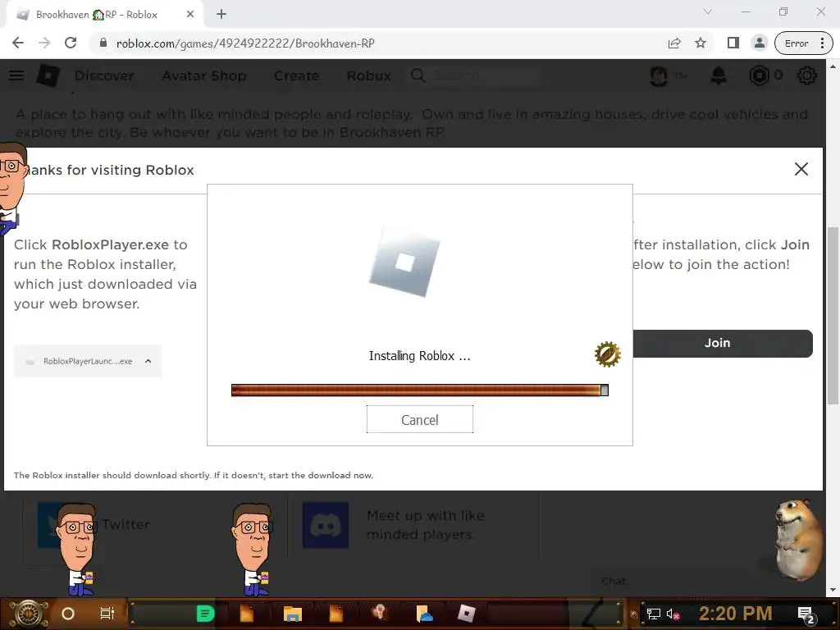Click the Installing Roblox progress bar
Image resolution: width=840 pixels, height=630 pixels.
[419, 390]
